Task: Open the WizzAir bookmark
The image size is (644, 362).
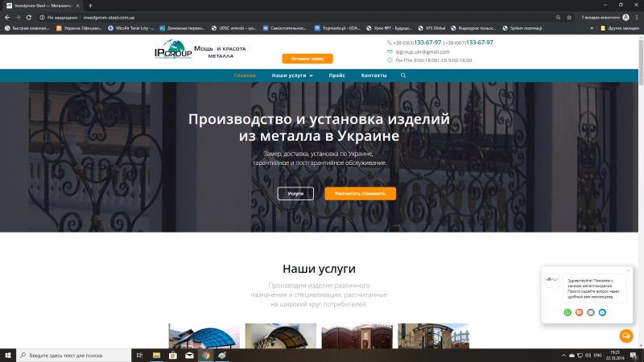Action: pyautogui.click(x=130, y=28)
